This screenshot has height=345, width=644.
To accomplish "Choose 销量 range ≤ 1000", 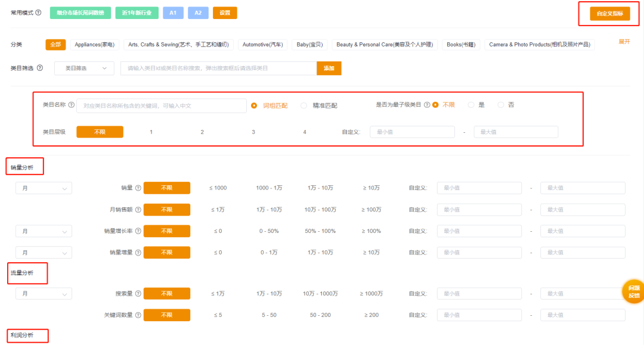I will [218, 188].
